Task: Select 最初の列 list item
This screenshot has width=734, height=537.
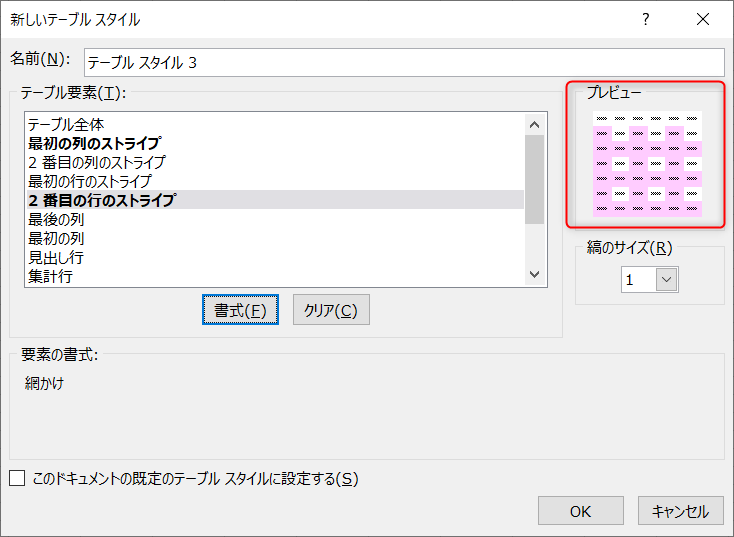Action: click(275, 238)
